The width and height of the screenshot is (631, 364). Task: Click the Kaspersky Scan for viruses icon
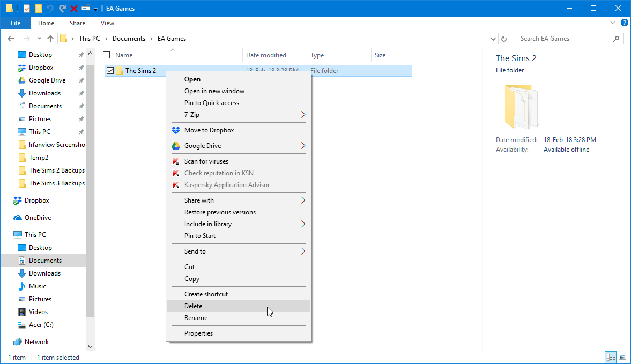[x=175, y=161]
